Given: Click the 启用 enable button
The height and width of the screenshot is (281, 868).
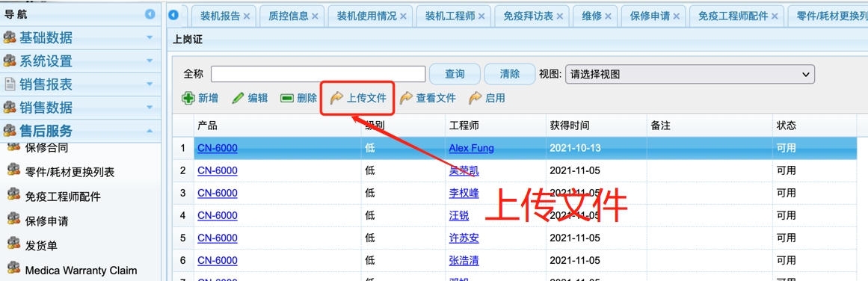Looking at the screenshot, I should [x=487, y=99].
